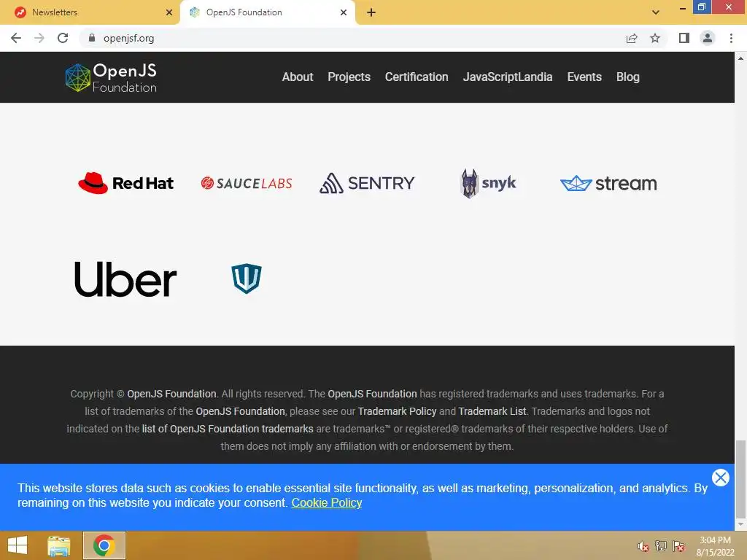The height and width of the screenshot is (560, 747).
Task: Click the OpenJS Foundation logo in header
Action: pos(111,77)
